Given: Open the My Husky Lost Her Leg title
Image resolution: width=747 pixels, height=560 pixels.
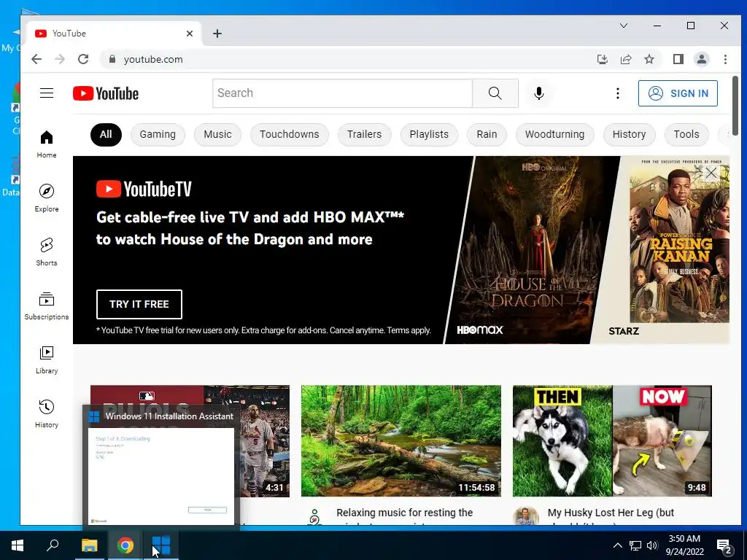Looking at the screenshot, I should (x=611, y=513).
